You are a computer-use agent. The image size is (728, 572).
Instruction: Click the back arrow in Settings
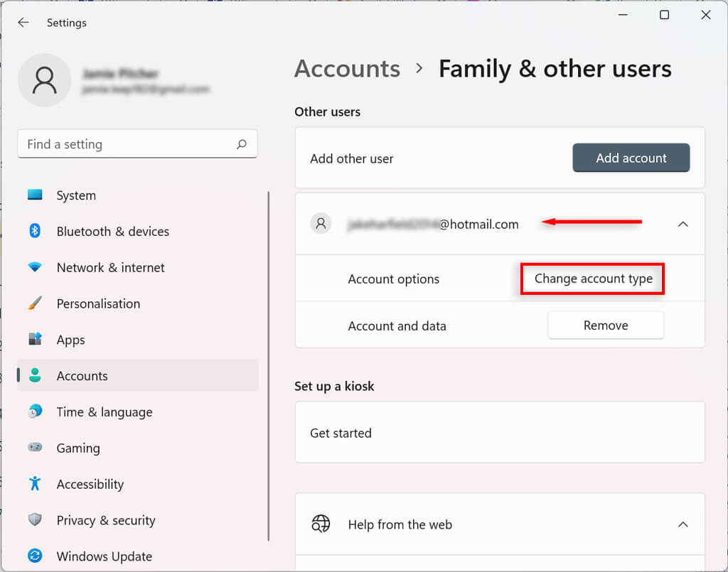(23, 23)
